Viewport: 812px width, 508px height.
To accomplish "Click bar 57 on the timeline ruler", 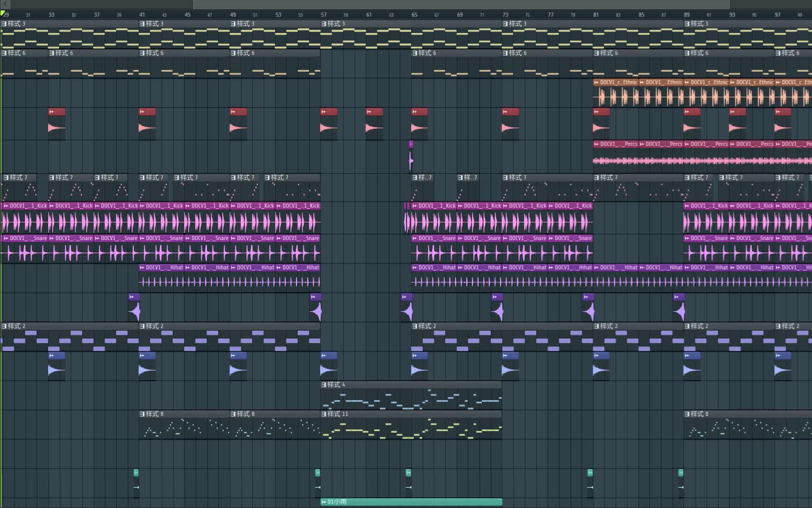I will coord(324,15).
